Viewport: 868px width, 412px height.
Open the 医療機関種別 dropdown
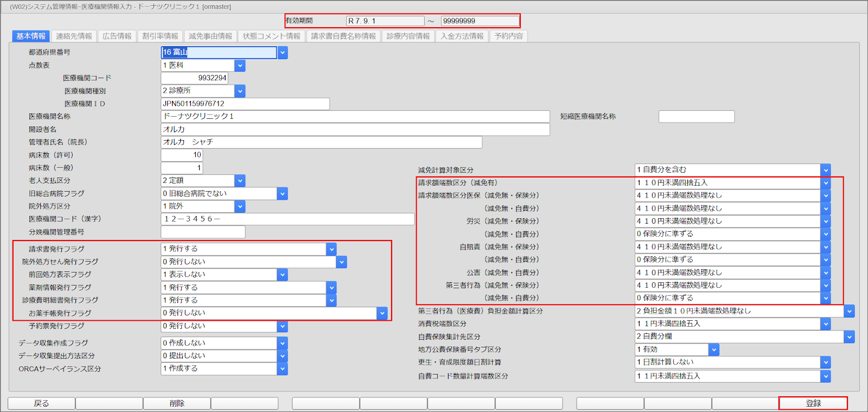tap(240, 91)
